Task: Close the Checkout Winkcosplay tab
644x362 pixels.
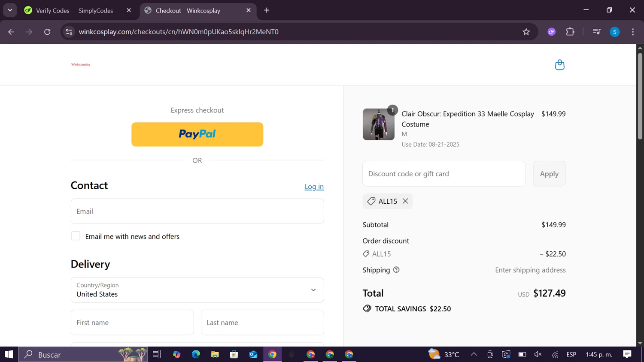Action: coord(249,10)
